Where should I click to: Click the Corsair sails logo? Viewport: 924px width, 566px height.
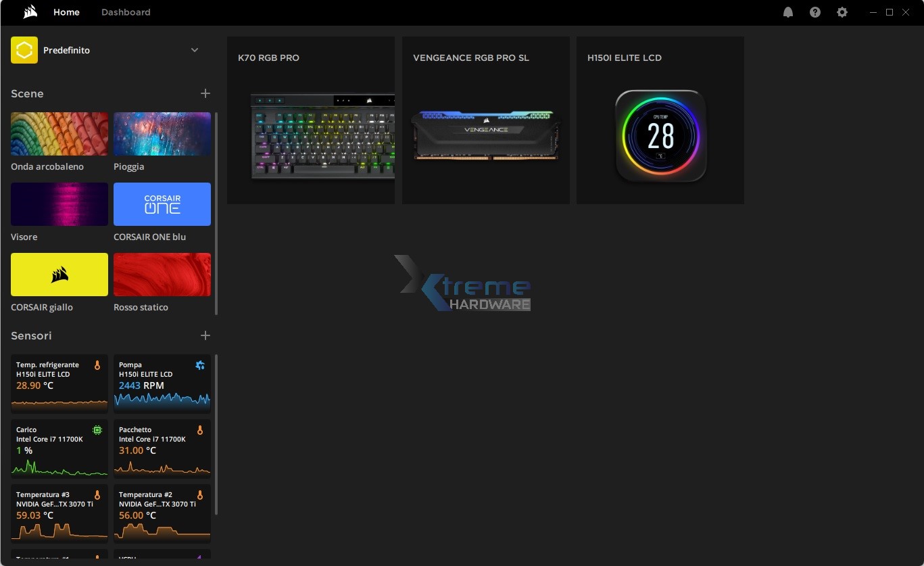[x=28, y=11]
